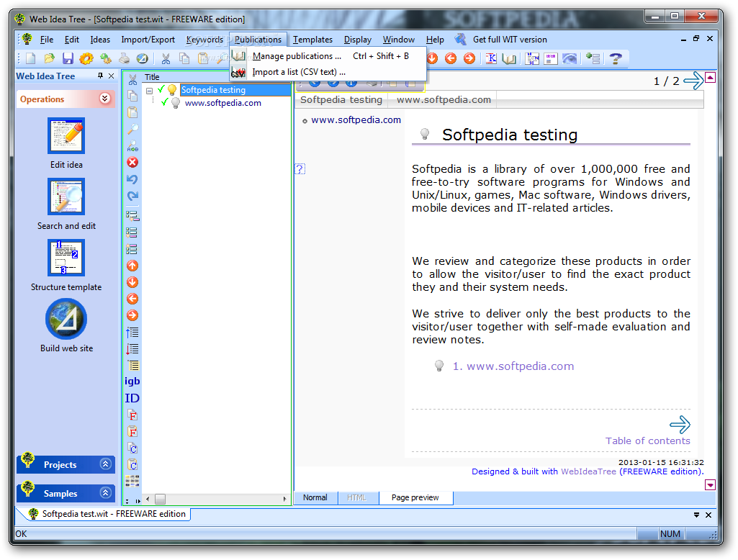
Task: Open the Display menu
Action: point(358,40)
